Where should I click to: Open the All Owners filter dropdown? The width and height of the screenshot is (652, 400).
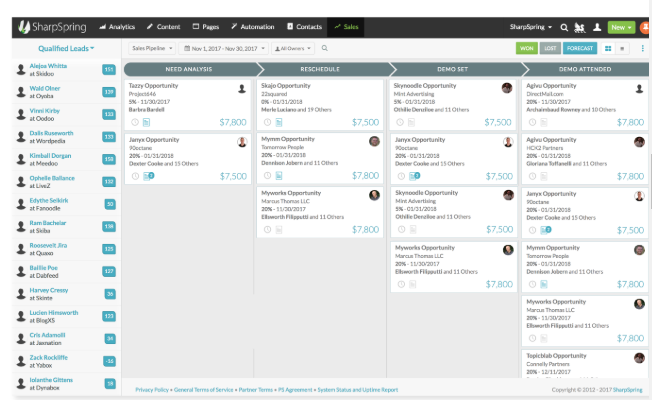point(293,49)
